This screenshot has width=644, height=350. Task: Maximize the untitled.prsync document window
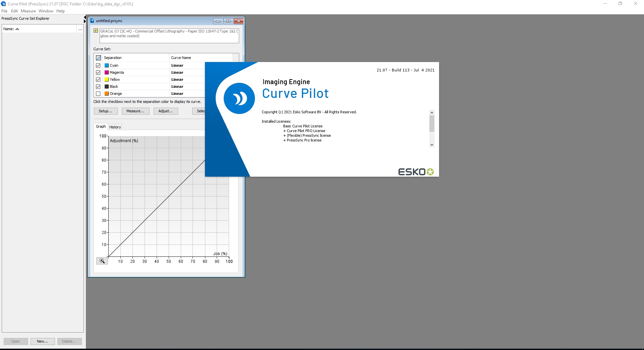[x=228, y=21]
